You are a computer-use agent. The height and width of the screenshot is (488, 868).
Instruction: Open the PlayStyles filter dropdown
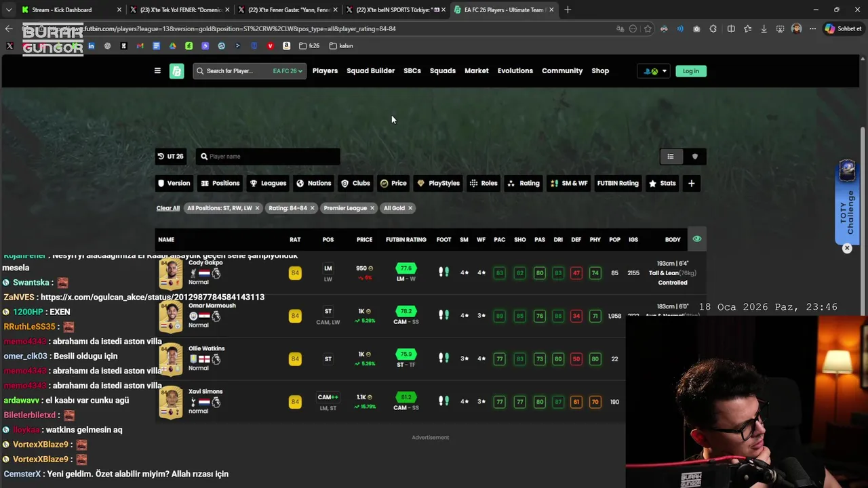pyautogui.click(x=439, y=183)
